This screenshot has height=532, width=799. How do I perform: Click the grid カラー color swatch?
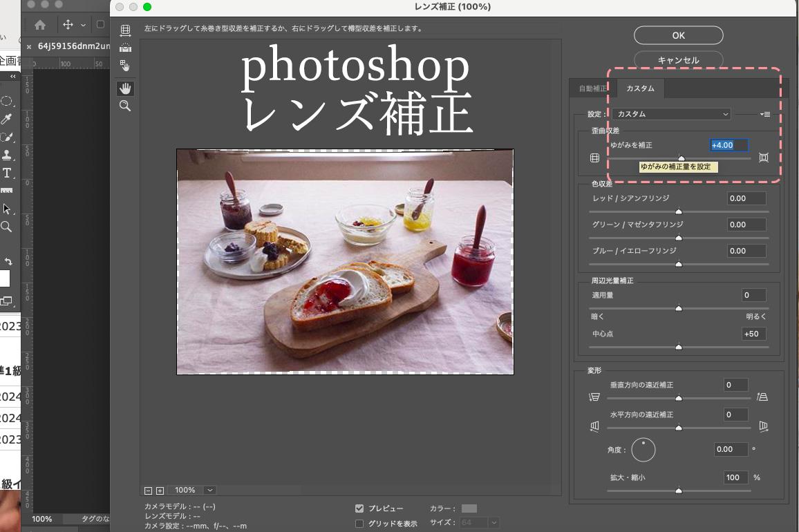pos(469,509)
